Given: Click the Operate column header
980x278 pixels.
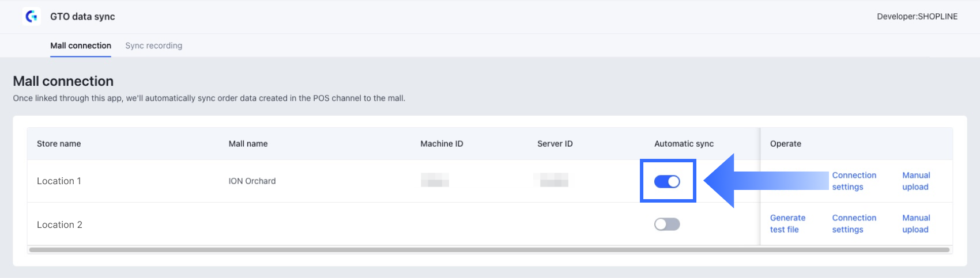Looking at the screenshot, I should [785, 144].
